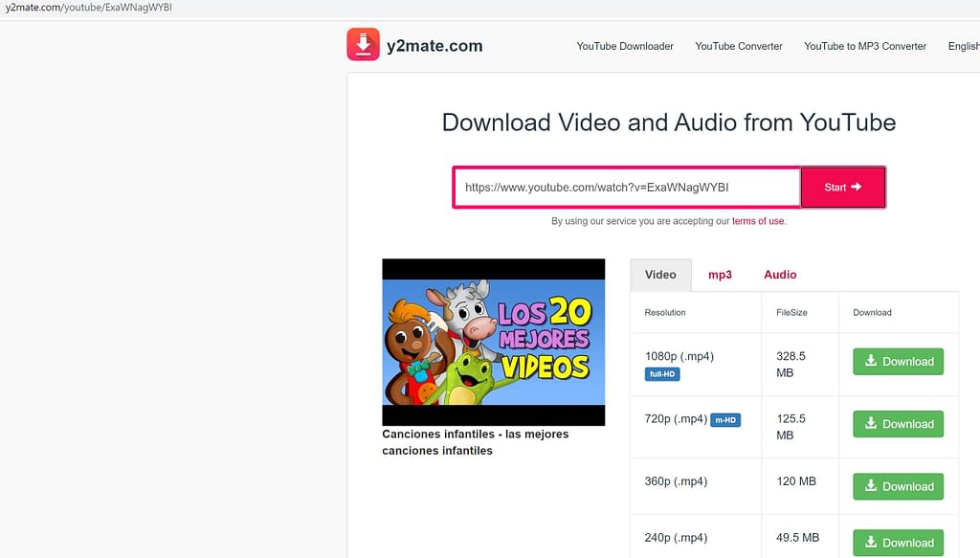
Task: Click the browser address bar URL
Action: click(x=89, y=8)
